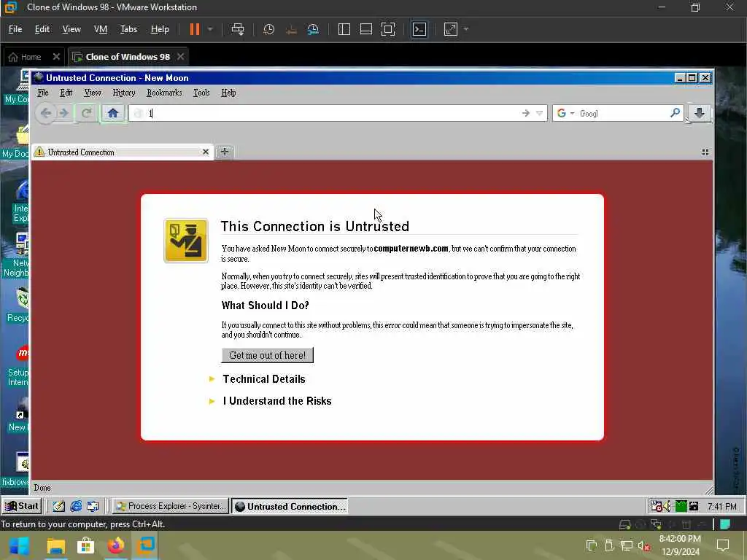The width and height of the screenshot is (747, 560).
Task: Click the 7:41 PM tray clock
Action: tap(721, 507)
